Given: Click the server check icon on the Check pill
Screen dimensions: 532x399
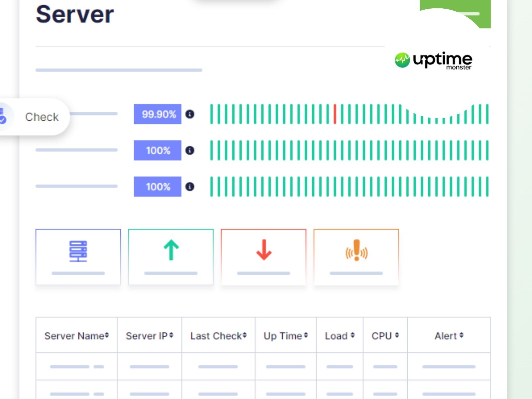Looking at the screenshot, I should tap(3, 116).
